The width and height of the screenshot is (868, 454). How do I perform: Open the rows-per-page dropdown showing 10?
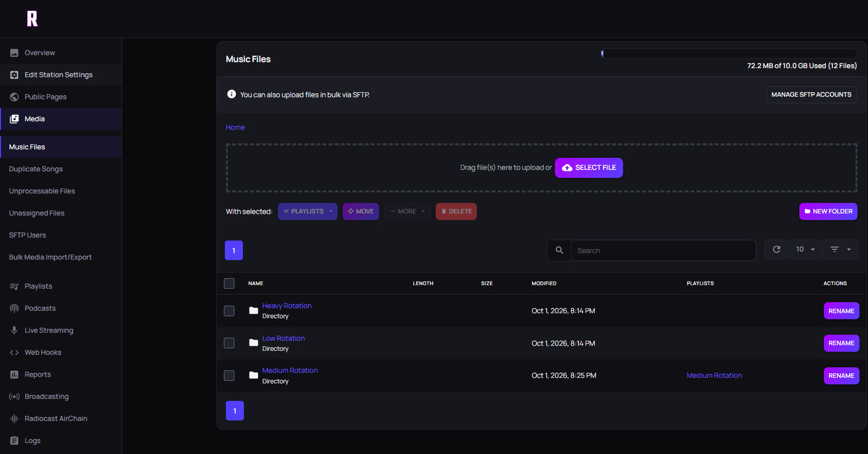coord(805,250)
